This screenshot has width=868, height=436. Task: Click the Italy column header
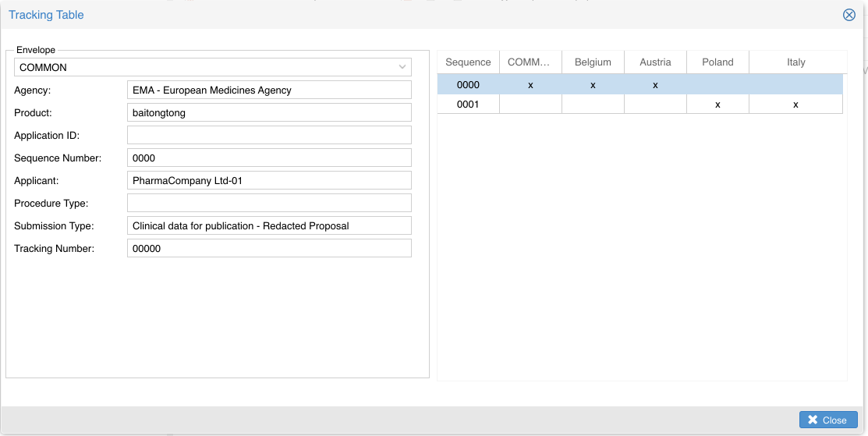point(795,62)
